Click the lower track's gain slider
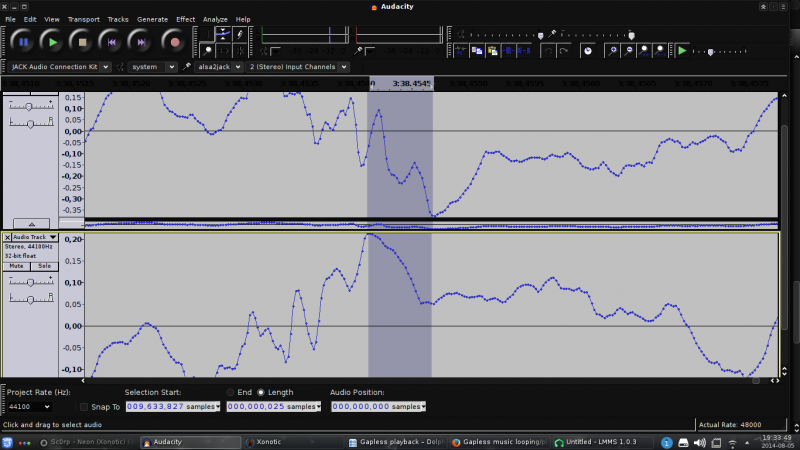 (x=32, y=282)
